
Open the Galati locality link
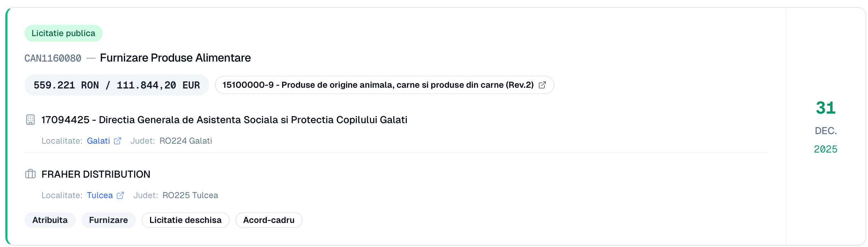tap(98, 141)
